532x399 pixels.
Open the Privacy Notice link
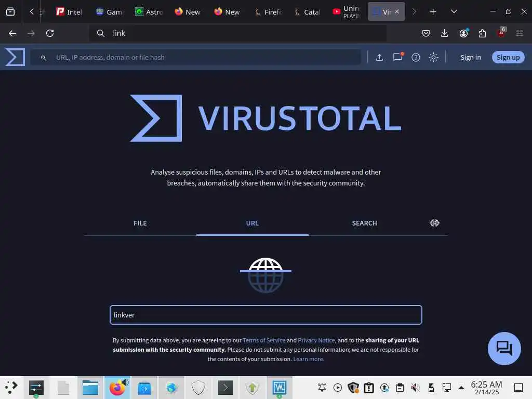pyautogui.click(x=316, y=340)
